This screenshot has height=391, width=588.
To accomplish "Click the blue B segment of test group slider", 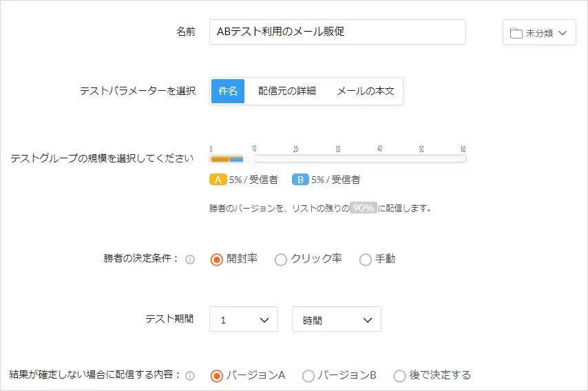I will (236, 159).
